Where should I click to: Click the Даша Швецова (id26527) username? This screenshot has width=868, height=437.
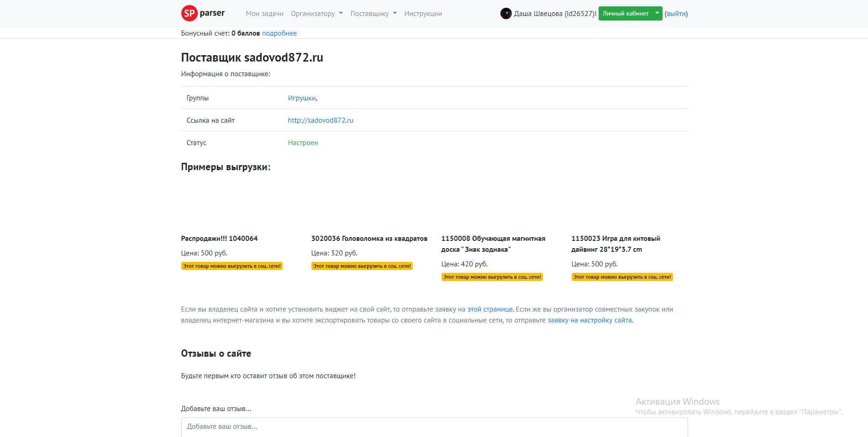[555, 14]
